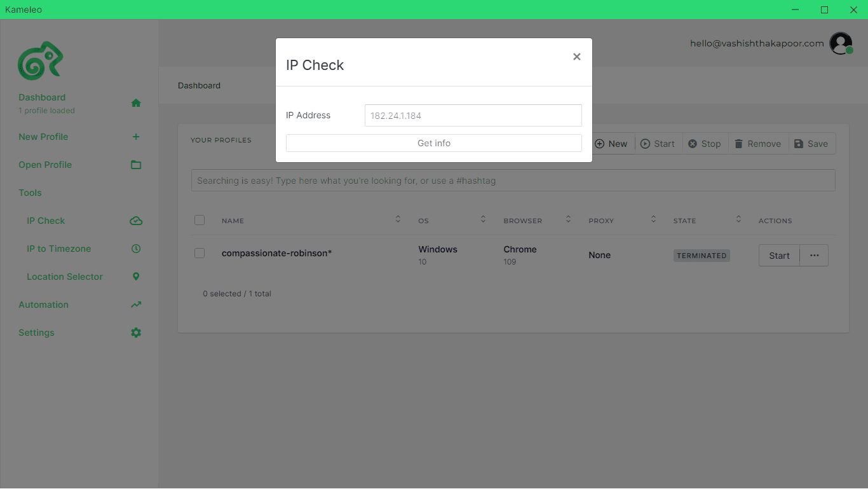Focus the IP Address input field
Screen dimensions: 868x489
tap(473, 116)
